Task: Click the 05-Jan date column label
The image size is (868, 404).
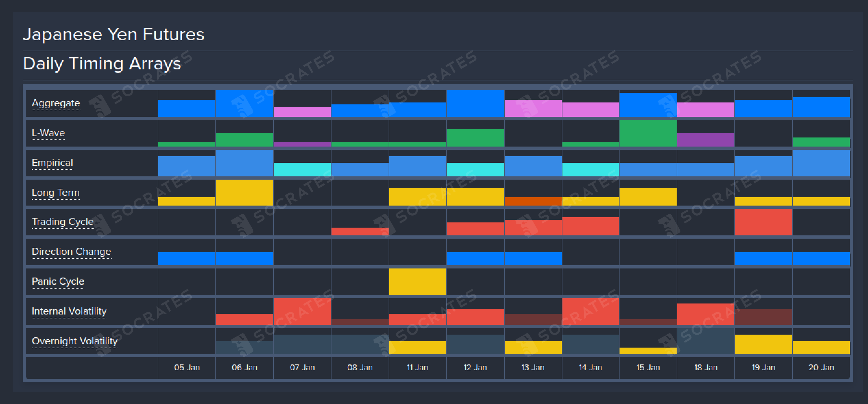Action: click(187, 368)
